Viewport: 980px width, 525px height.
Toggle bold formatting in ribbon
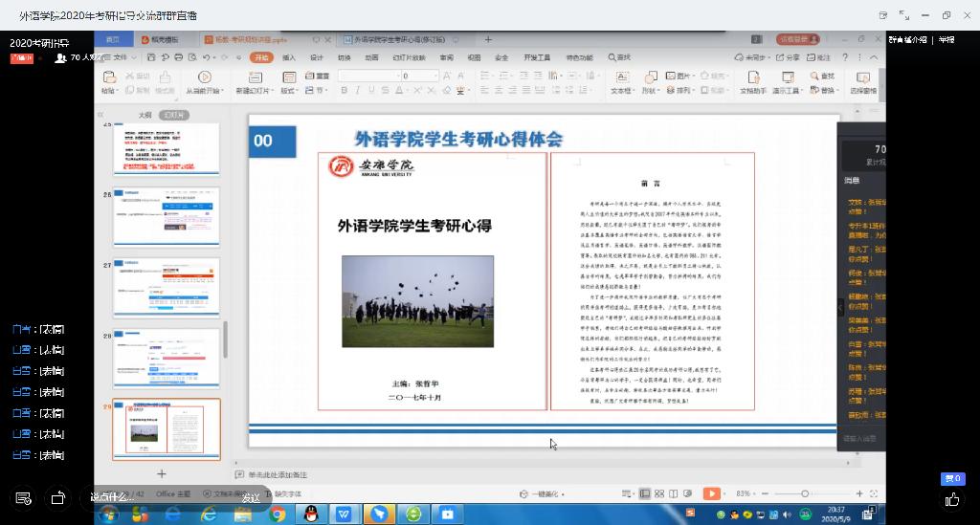[x=344, y=91]
